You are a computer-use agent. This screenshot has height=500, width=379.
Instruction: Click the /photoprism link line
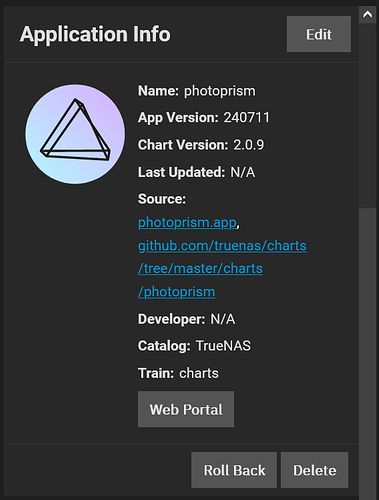(x=177, y=292)
